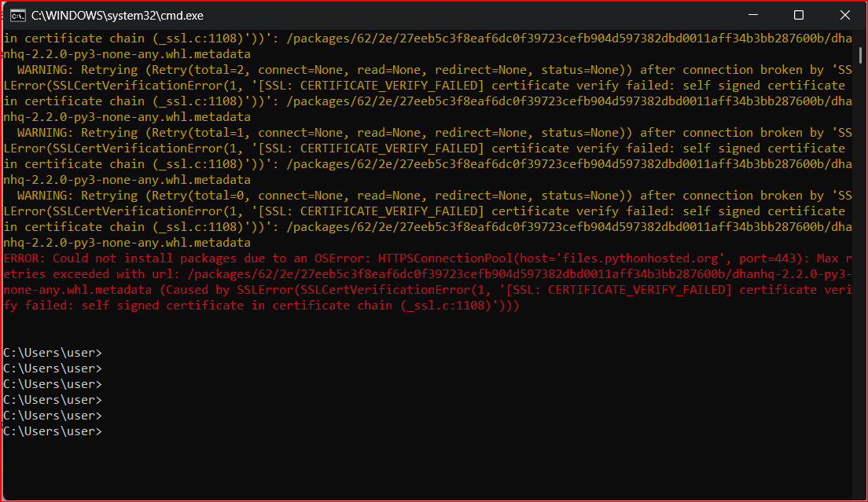Click the vertical scrollbar thumb
Screen dimensions: 868x502
point(860,55)
